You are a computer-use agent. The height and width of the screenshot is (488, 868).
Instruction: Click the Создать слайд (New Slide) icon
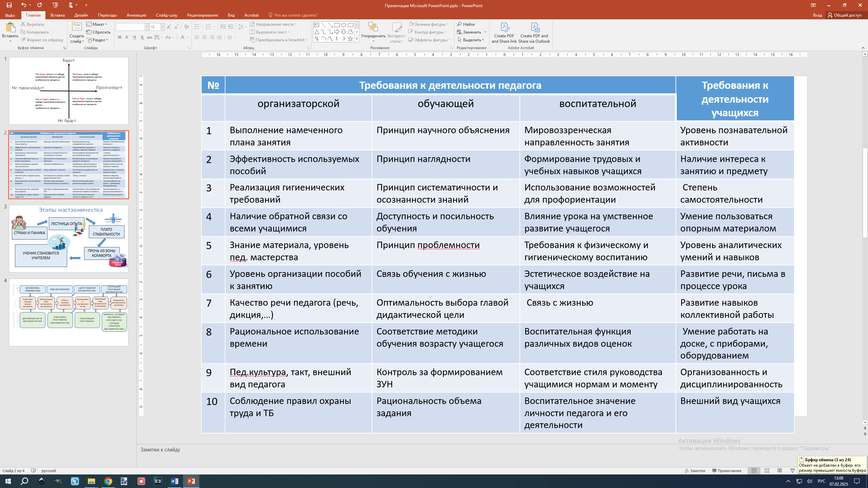(77, 27)
